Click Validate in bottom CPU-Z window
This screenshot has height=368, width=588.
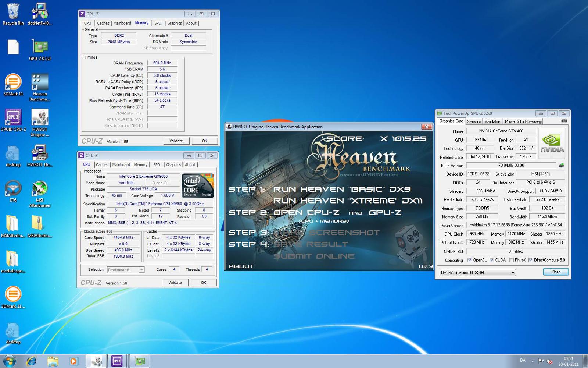tap(175, 283)
